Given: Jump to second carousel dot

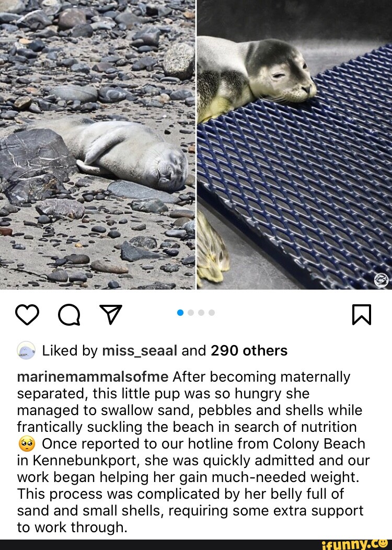Looking at the screenshot, I should [x=191, y=313].
